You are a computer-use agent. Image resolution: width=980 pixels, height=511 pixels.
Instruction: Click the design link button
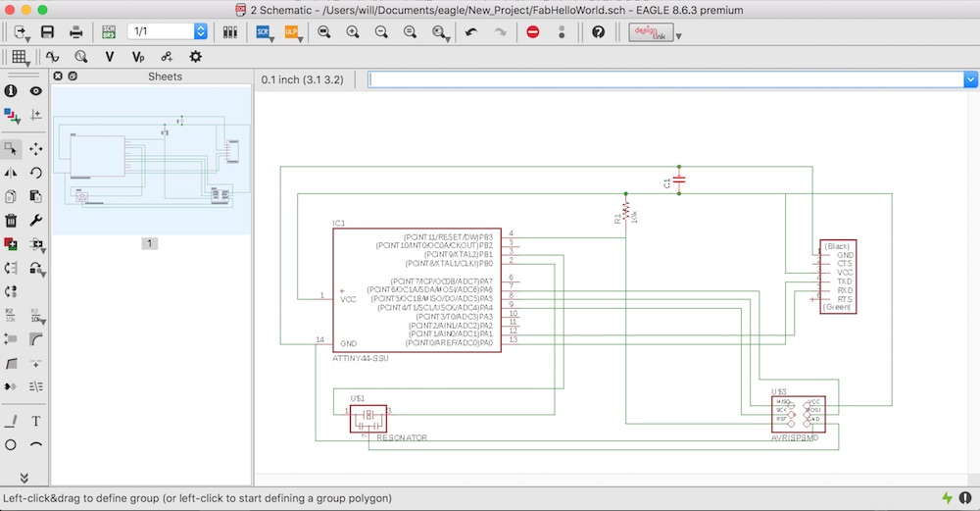[x=651, y=32]
